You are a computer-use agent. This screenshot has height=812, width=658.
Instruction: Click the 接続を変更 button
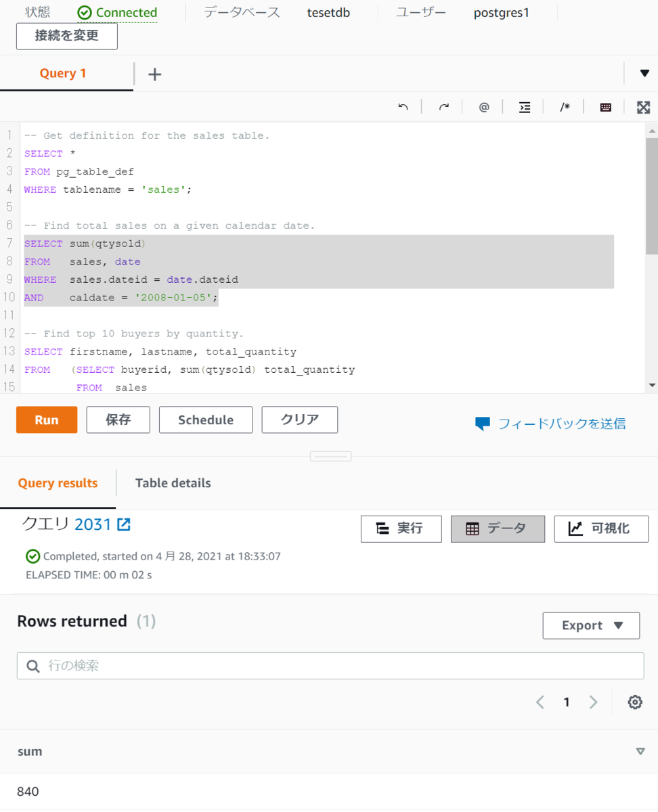click(x=67, y=37)
